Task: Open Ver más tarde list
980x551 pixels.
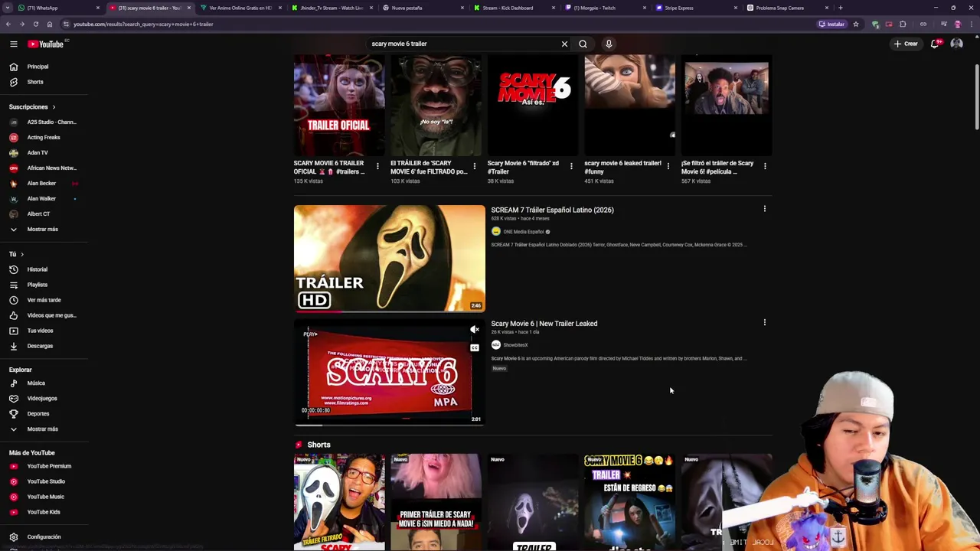Action: click(44, 300)
